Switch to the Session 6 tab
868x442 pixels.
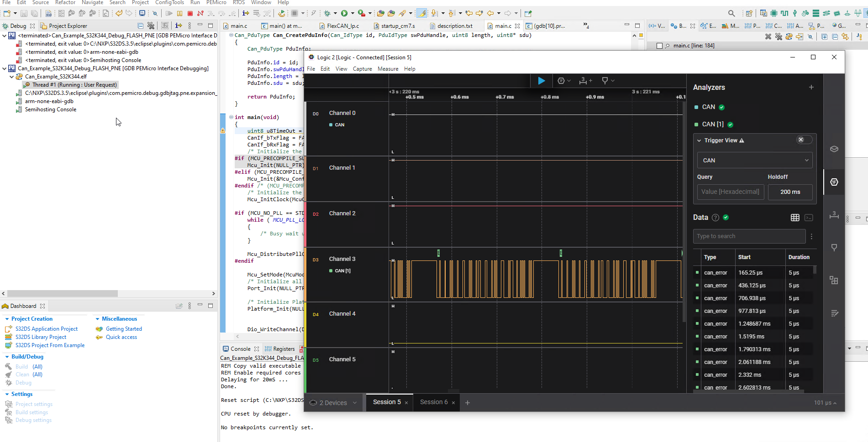coord(433,402)
